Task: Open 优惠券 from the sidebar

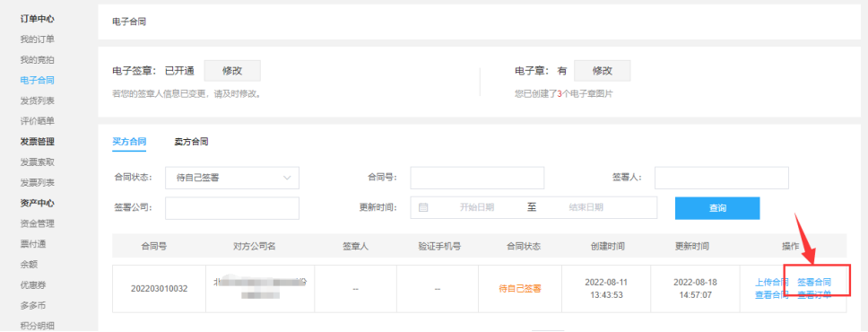Action: pos(33,284)
